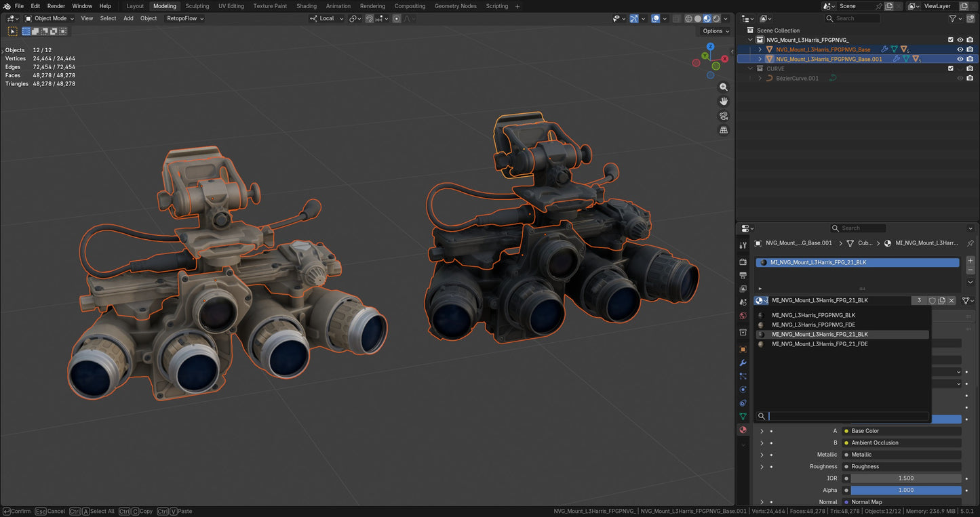980x517 pixels.
Task: Activate Wireframe viewport shading
Action: point(688,18)
